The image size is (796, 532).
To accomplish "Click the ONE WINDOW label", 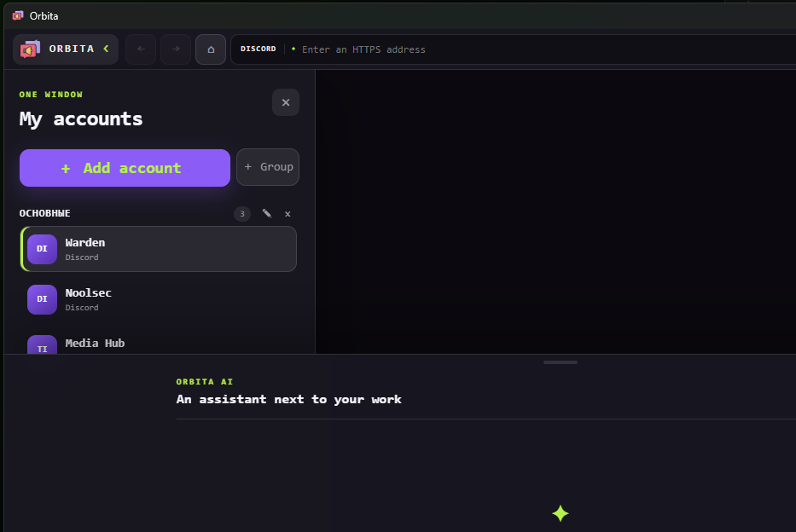I will (51, 95).
